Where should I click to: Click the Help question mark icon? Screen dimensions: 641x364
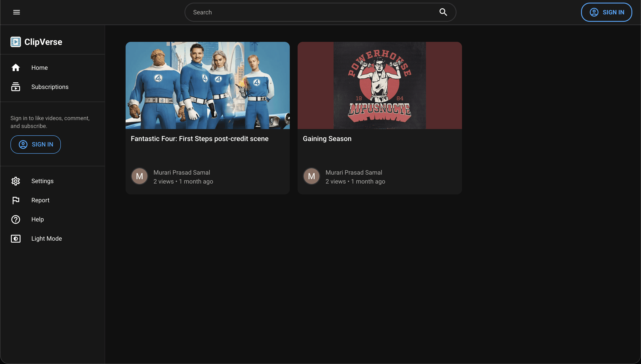point(15,219)
